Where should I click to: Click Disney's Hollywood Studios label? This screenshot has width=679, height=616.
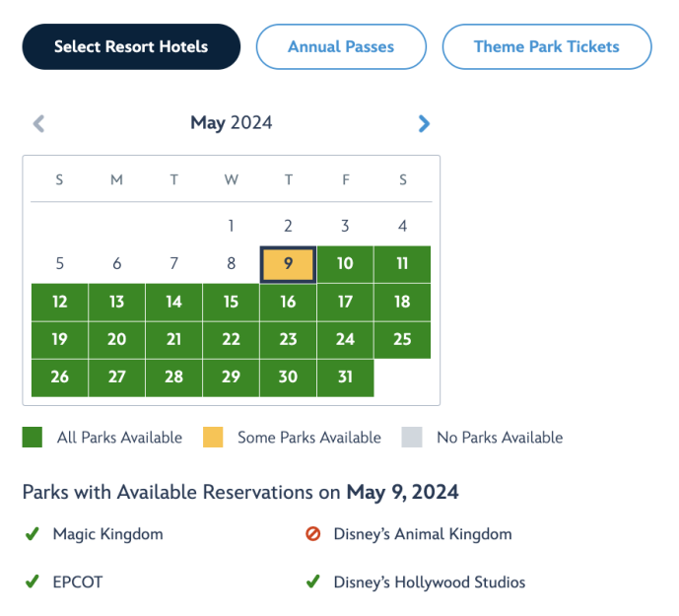(x=429, y=582)
